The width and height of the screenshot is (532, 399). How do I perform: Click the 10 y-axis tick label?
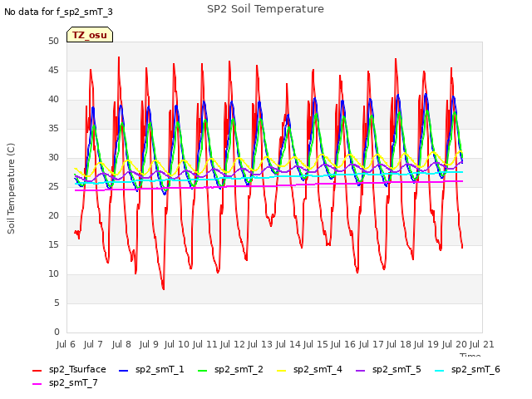point(53,273)
